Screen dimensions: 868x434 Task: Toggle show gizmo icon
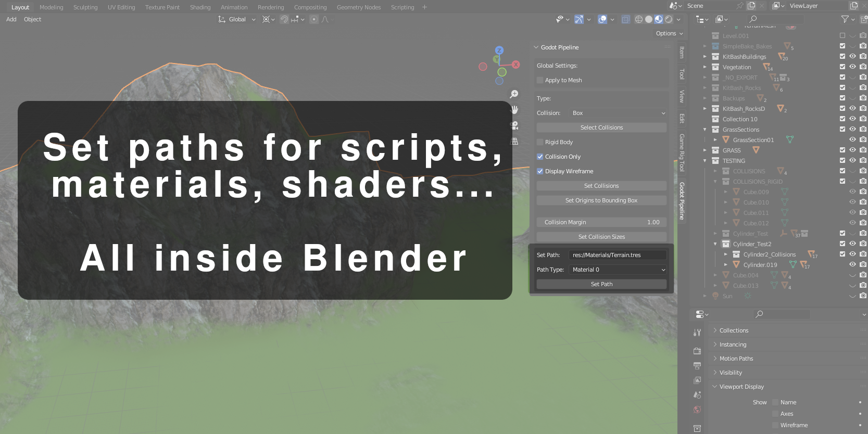[579, 19]
